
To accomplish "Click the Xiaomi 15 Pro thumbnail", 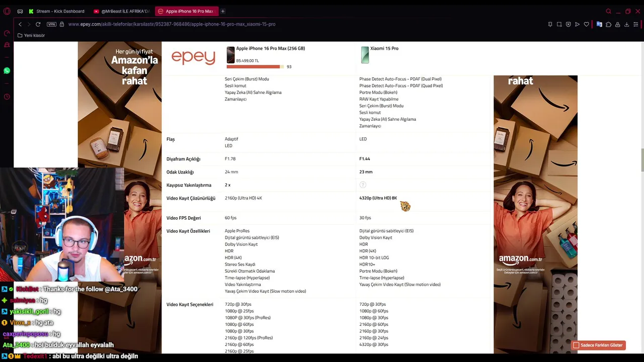I will [x=365, y=55].
